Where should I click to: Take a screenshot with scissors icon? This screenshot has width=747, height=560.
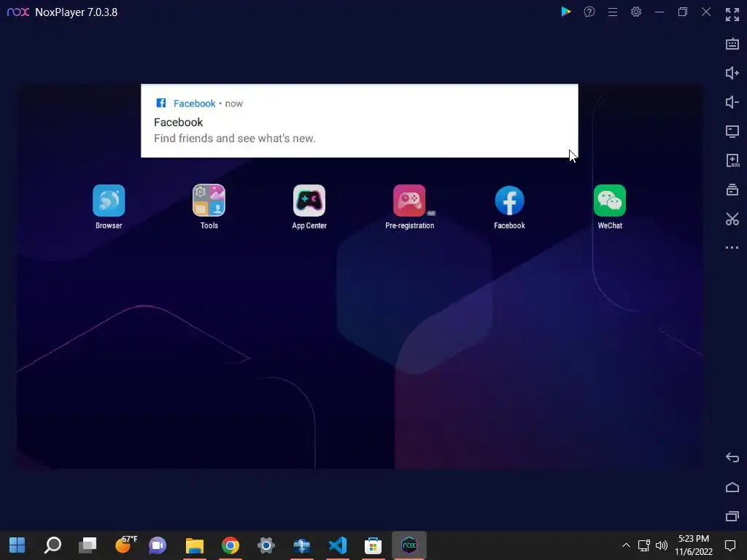tap(732, 219)
